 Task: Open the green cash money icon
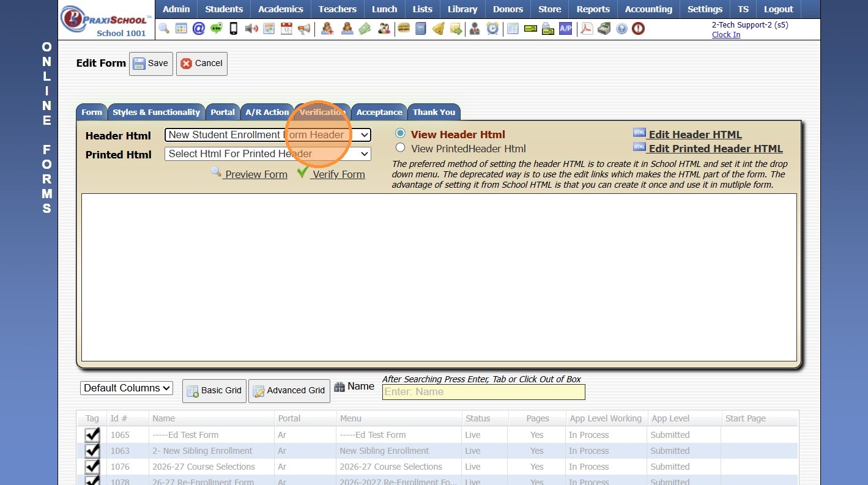[365, 28]
